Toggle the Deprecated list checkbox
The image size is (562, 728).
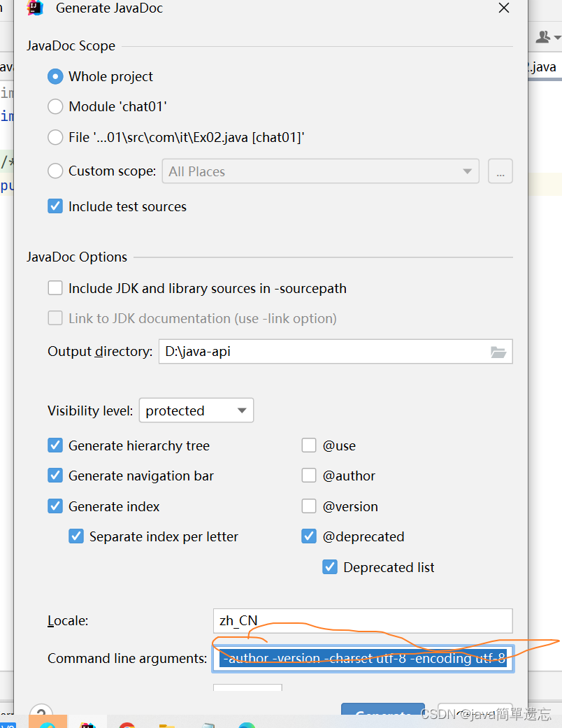click(330, 567)
